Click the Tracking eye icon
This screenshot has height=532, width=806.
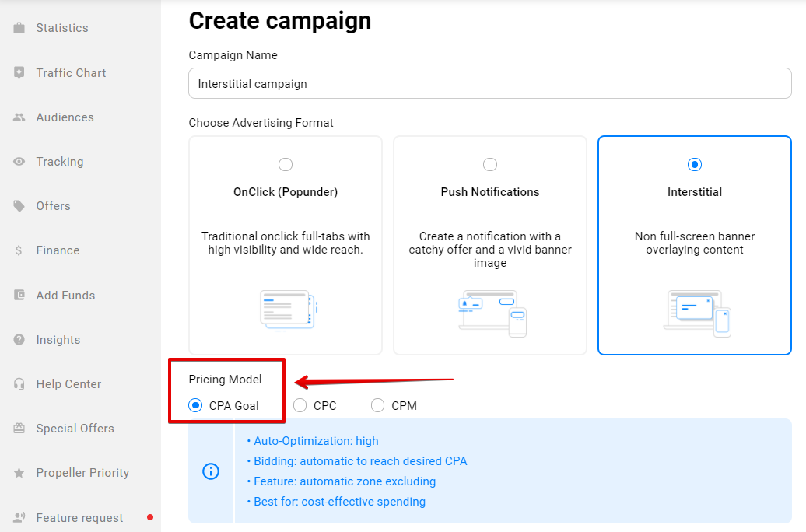coord(19,162)
